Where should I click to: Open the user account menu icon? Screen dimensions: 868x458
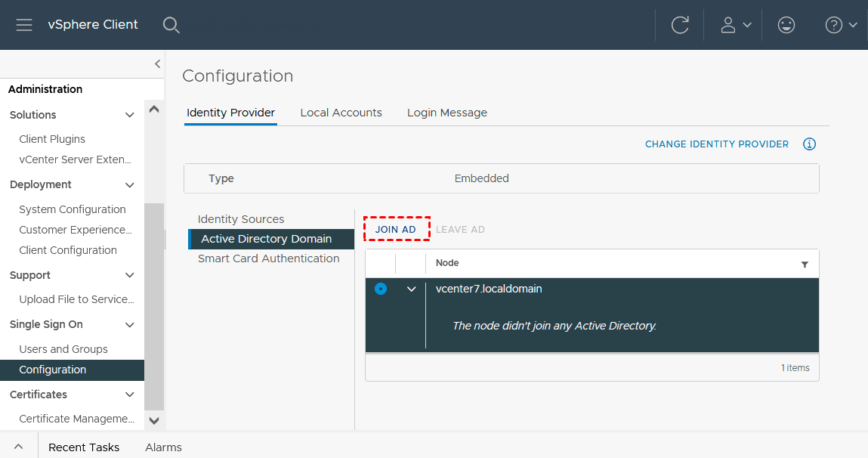pos(735,25)
